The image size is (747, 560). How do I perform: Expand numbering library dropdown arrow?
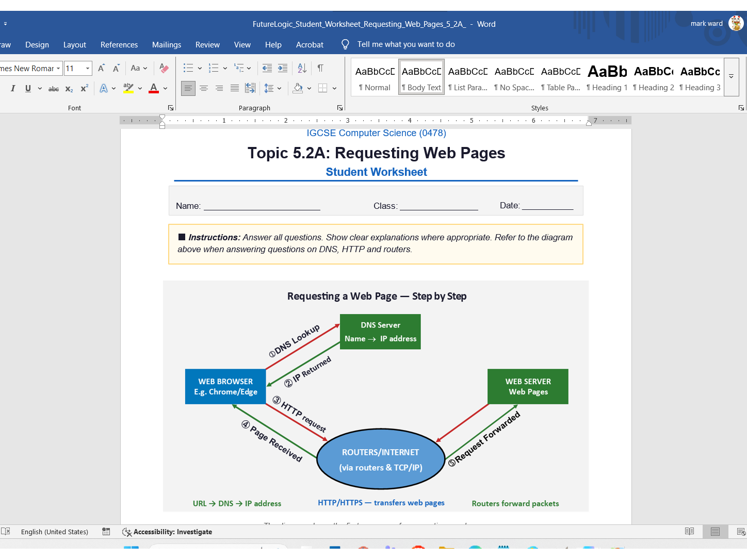click(225, 68)
